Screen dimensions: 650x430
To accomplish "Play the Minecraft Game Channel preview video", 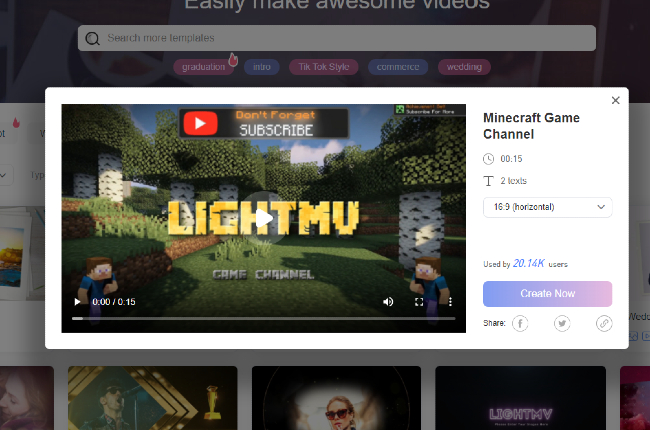I will click(x=263, y=217).
